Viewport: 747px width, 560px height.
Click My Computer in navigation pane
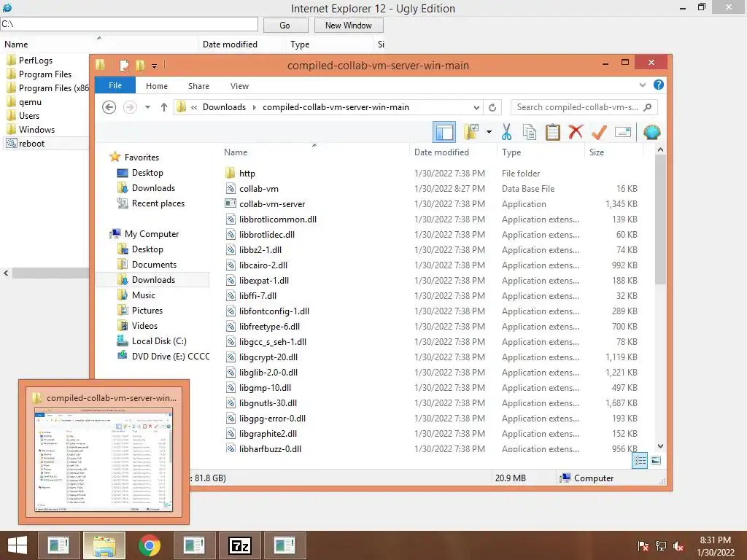tap(152, 234)
